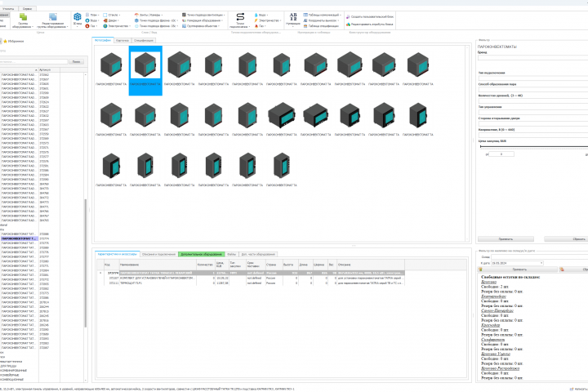Open the 3D вид cube icon

78,17
